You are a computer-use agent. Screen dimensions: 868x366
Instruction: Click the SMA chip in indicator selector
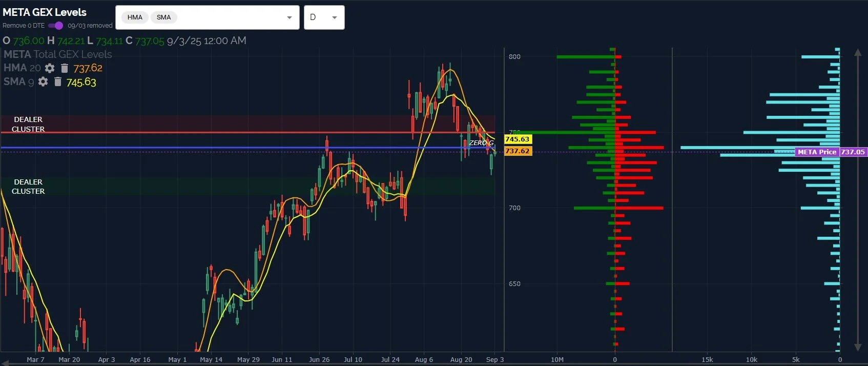pyautogui.click(x=164, y=17)
